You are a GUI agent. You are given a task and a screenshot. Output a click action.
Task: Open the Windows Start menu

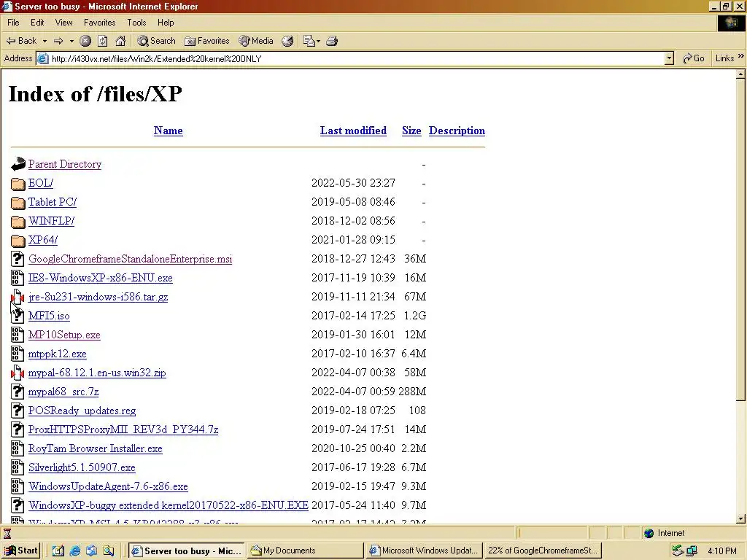click(21, 551)
